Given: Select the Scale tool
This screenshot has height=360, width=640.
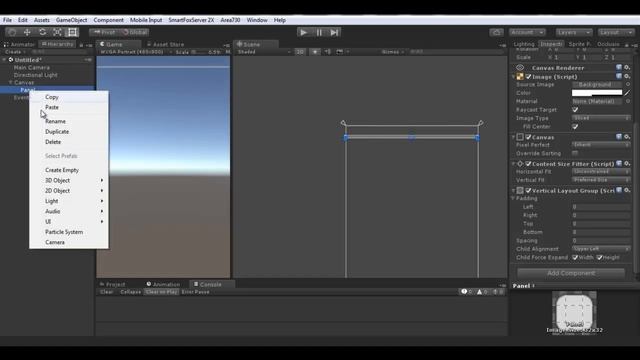Looking at the screenshot, I should [58, 32].
